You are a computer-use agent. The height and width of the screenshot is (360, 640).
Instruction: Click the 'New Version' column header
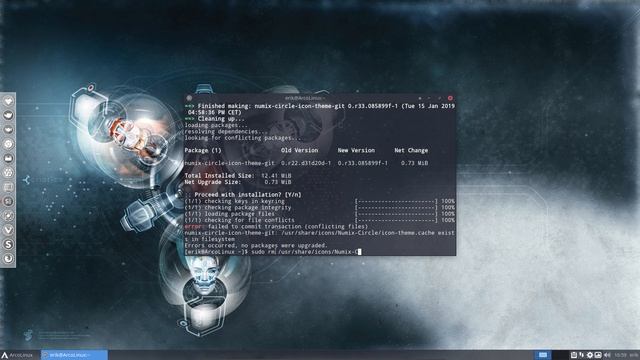356,150
